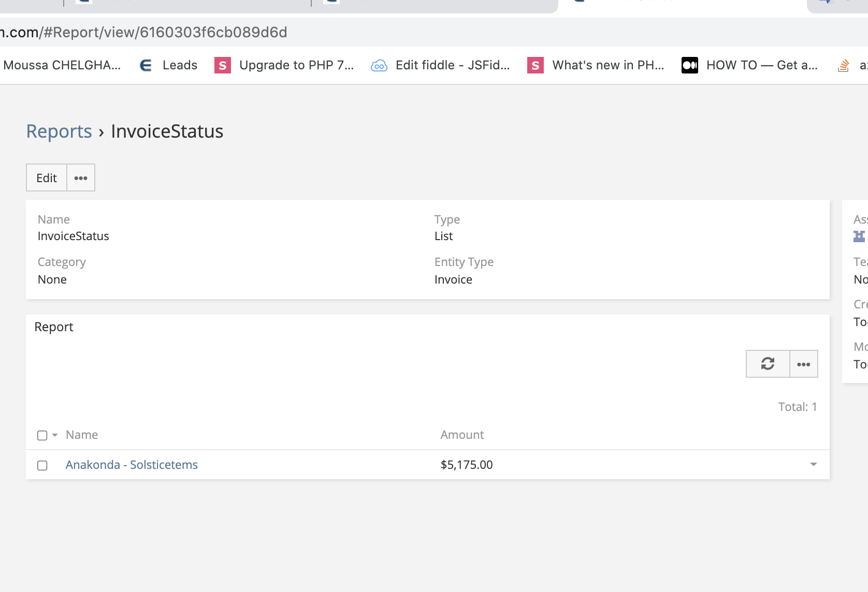Open report panel three-dots menu

(804, 364)
